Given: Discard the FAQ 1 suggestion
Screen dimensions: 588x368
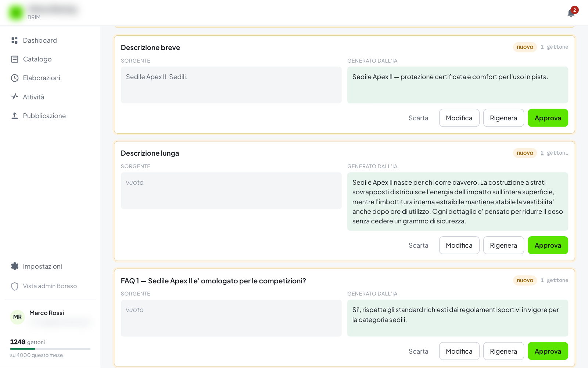Looking at the screenshot, I should tap(418, 351).
